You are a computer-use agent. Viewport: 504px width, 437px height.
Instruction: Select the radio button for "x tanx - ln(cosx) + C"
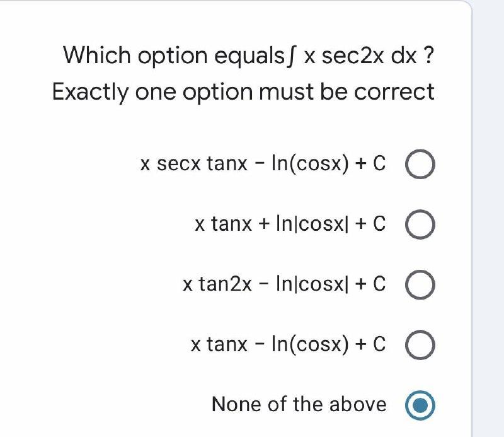[421, 344]
